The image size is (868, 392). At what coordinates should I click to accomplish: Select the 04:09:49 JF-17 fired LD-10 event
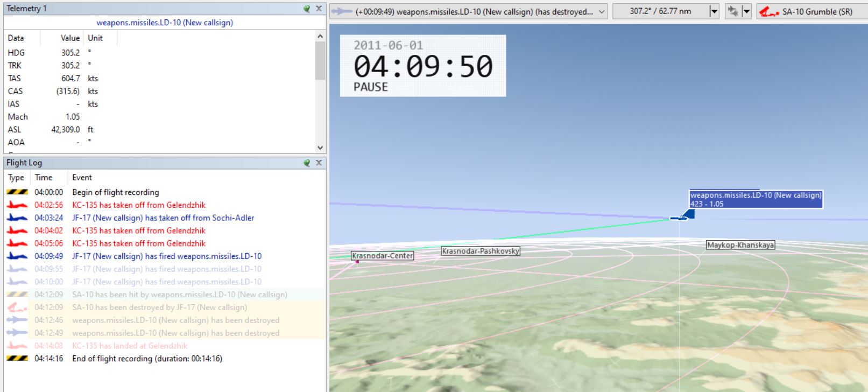(x=165, y=256)
